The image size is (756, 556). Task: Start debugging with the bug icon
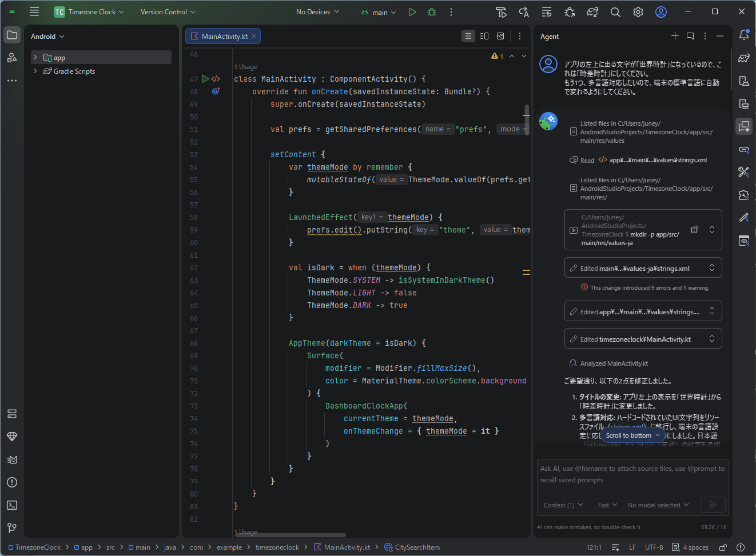click(432, 11)
